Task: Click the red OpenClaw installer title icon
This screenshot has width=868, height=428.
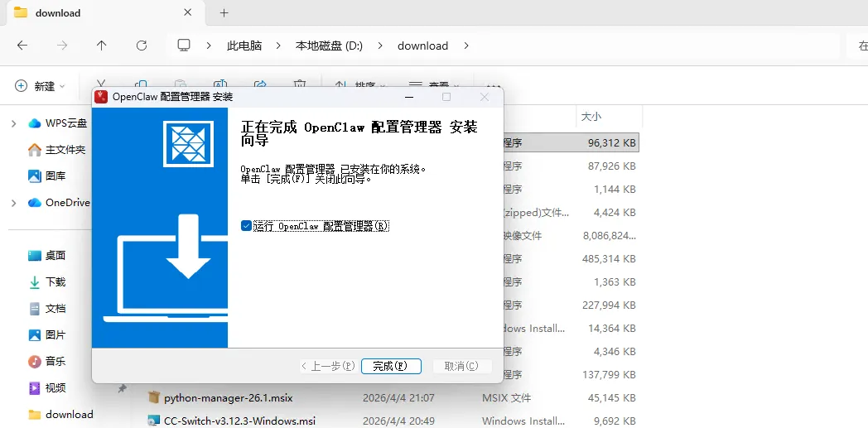Action: coord(101,97)
